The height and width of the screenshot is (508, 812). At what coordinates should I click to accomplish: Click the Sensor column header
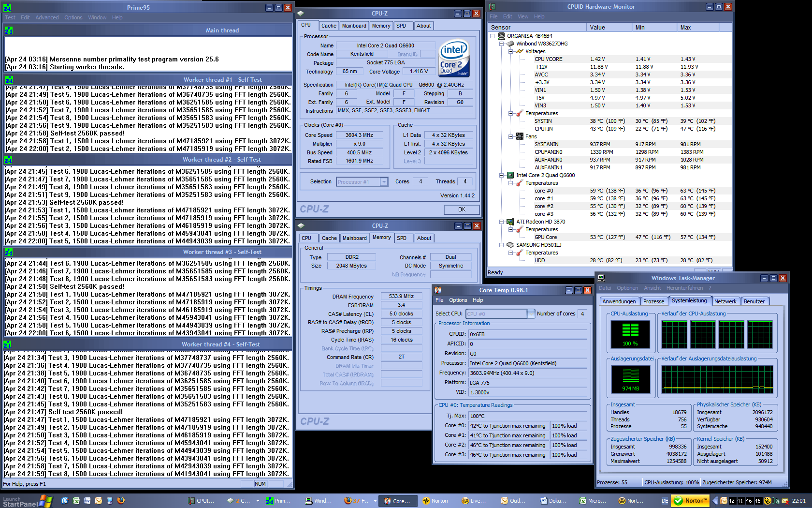tap(537, 28)
